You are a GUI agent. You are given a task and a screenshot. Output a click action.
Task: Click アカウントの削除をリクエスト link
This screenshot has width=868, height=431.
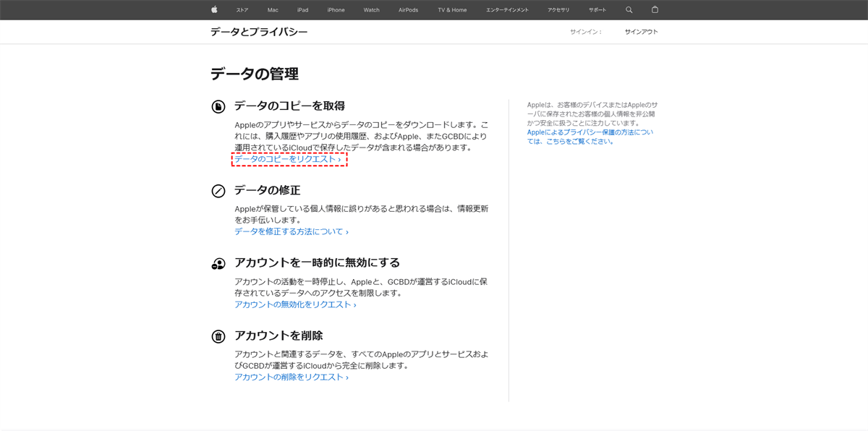pos(292,377)
